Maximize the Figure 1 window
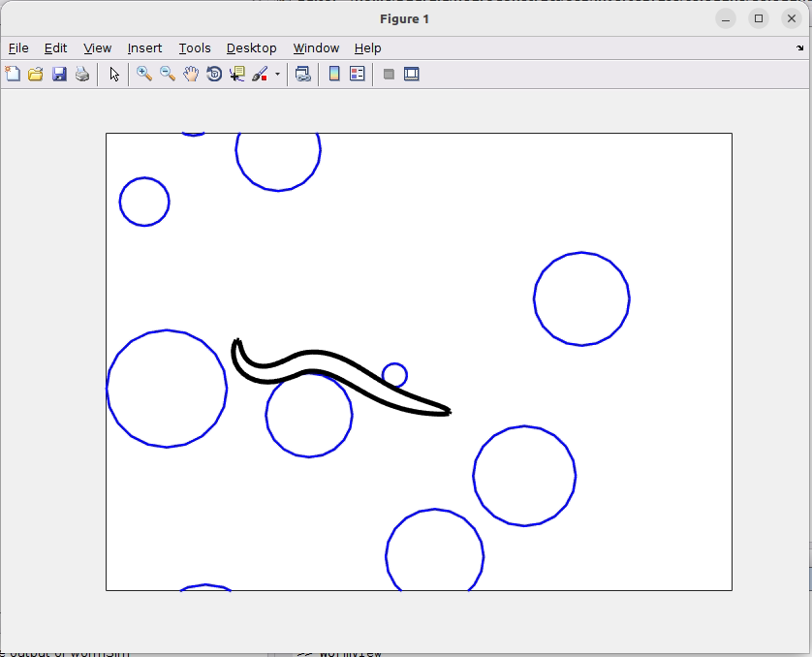This screenshot has width=812, height=657. click(x=759, y=19)
